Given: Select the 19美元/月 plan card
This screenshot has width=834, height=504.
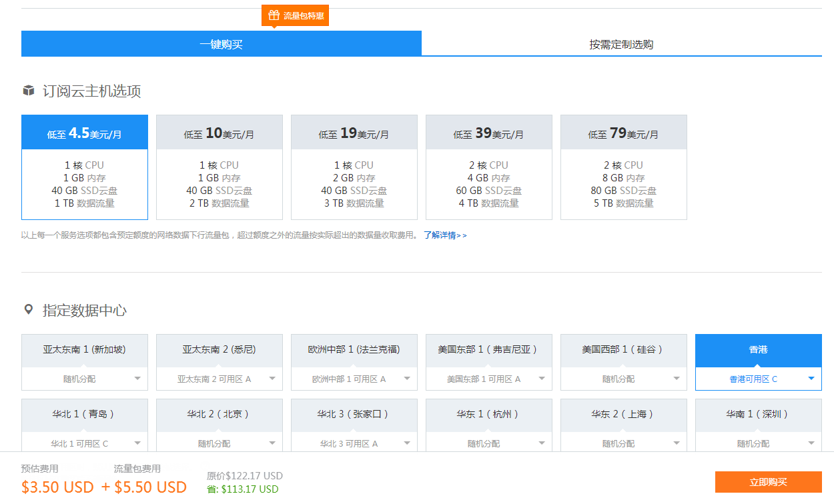Looking at the screenshot, I should pyautogui.click(x=354, y=167).
